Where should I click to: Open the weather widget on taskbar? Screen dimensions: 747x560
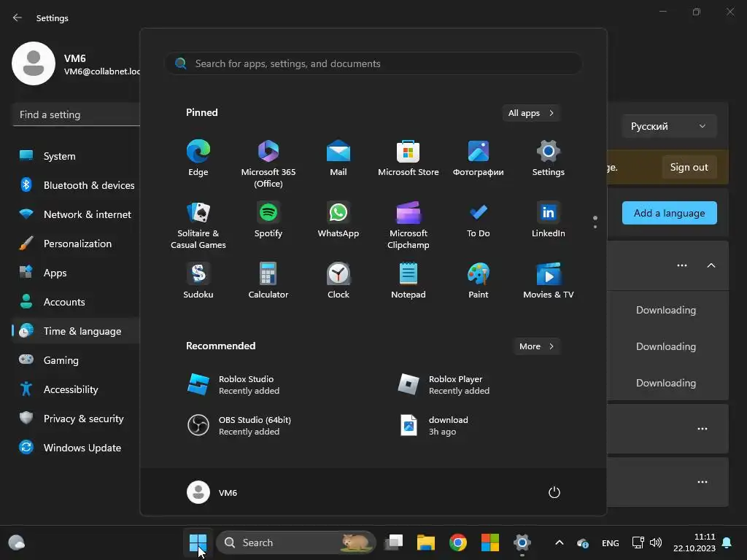[x=17, y=542]
